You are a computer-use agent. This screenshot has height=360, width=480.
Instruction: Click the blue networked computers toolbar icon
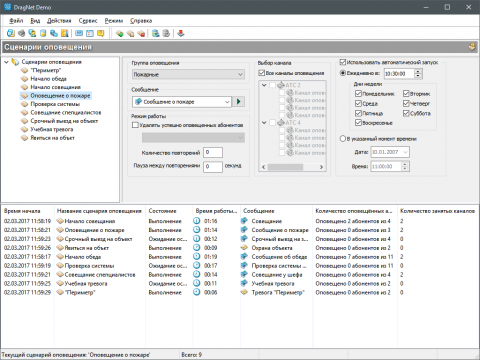point(54,33)
